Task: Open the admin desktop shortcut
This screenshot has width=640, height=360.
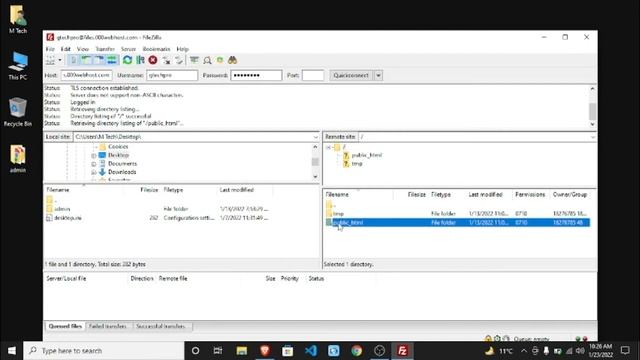Action: click(x=18, y=159)
